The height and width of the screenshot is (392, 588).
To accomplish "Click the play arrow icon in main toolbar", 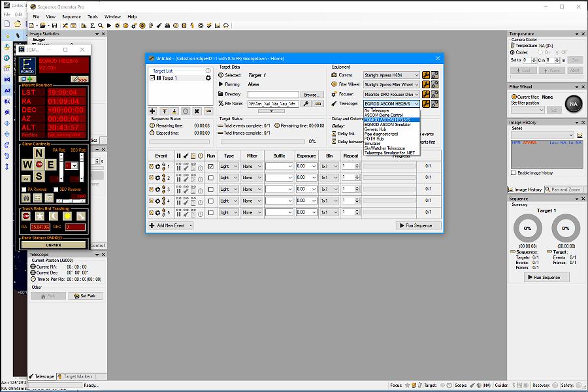I will (108, 25).
